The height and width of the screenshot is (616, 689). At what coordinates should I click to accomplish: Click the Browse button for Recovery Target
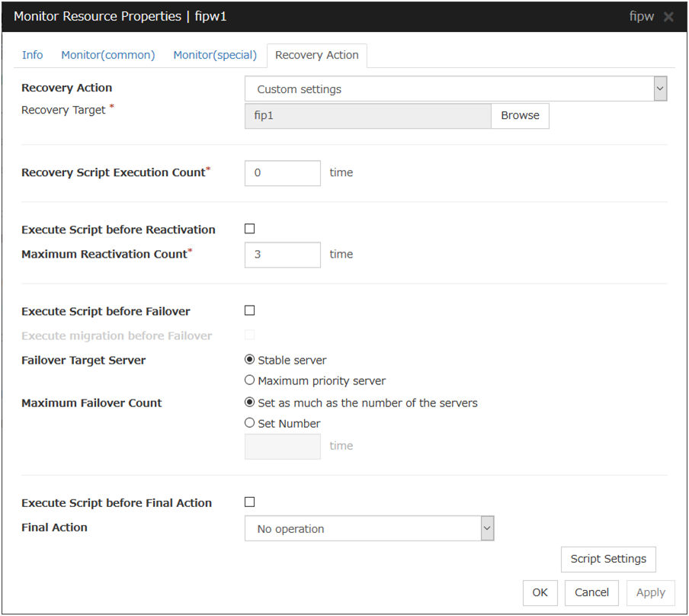520,116
